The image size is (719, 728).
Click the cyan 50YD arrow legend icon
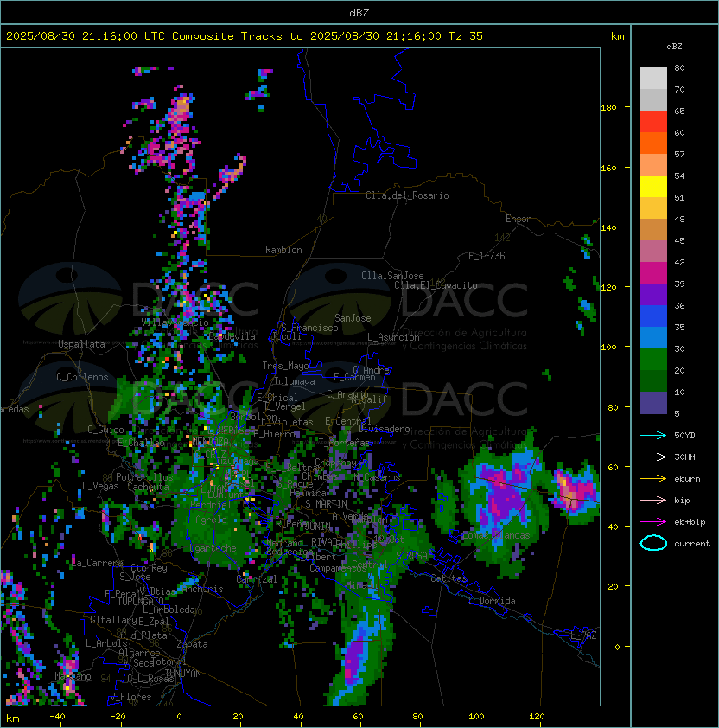pyautogui.click(x=653, y=436)
